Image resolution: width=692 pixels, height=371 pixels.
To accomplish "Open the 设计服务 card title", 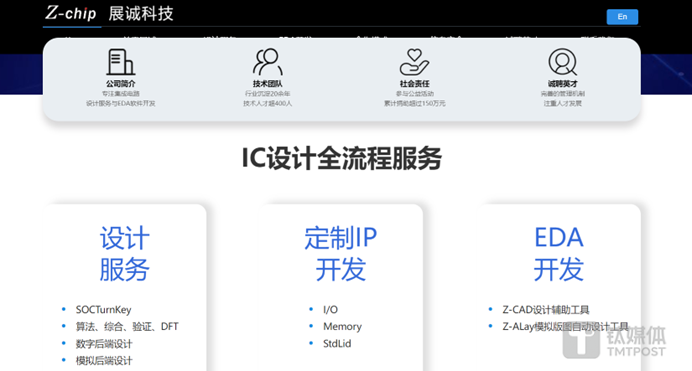I will pos(124,254).
